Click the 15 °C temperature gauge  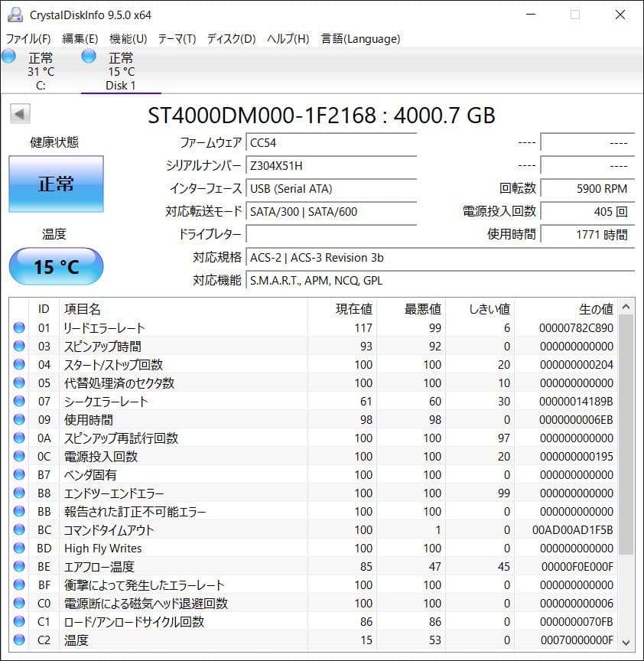click(56, 266)
